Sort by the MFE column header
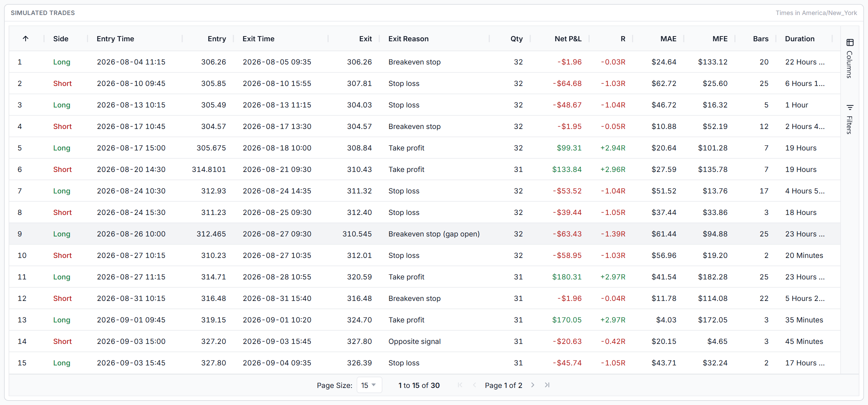This screenshot has height=405, width=868. tap(720, 39)
